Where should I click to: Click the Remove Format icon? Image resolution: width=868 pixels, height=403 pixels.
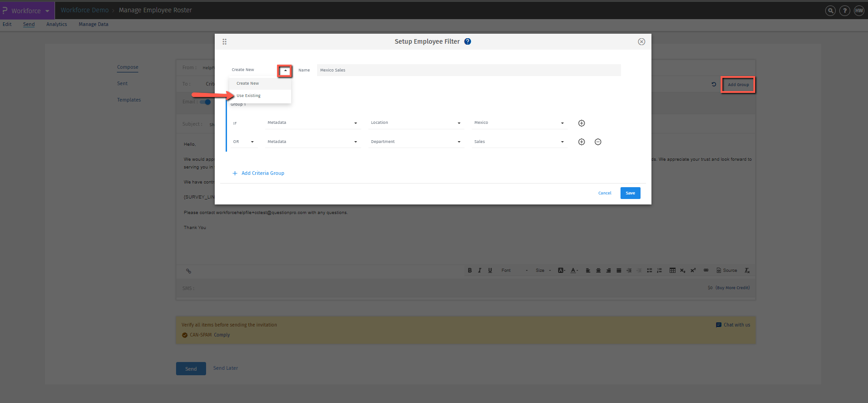pos(747,270)
